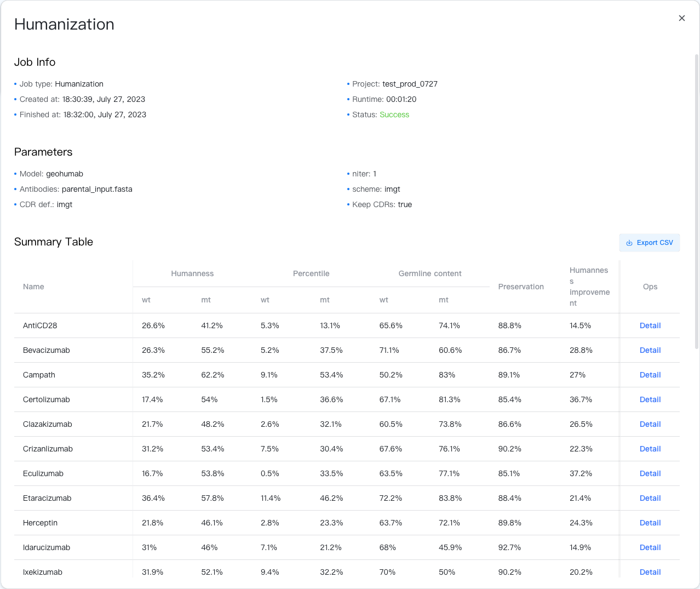Show Detail for Idarucizumab

click(x=650, y=547)
